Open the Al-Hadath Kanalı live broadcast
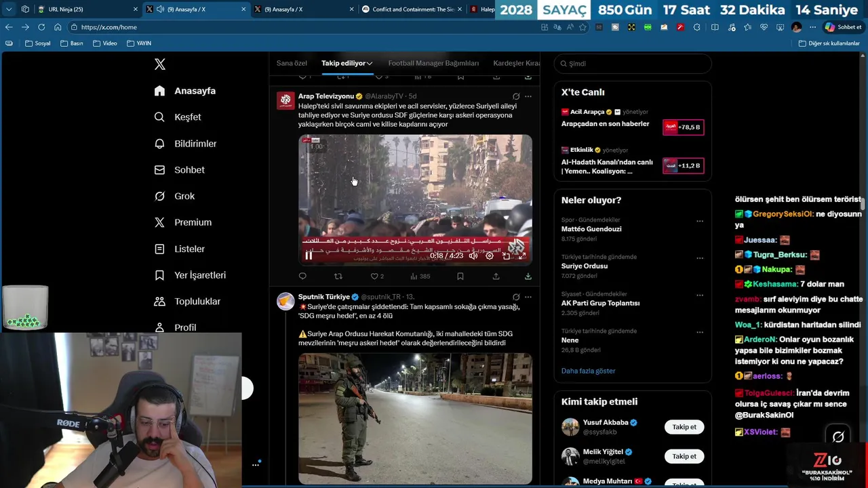 [x=632, y=161]
